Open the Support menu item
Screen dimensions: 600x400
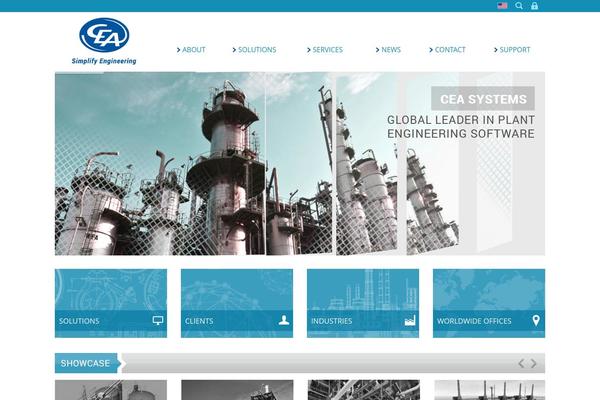pos(512,50)
